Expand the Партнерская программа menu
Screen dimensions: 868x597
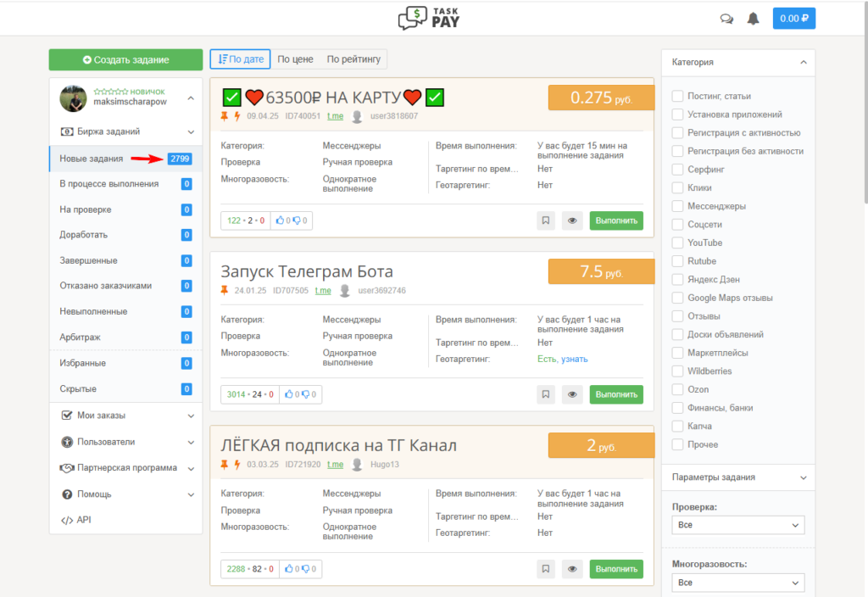point(126,468)
